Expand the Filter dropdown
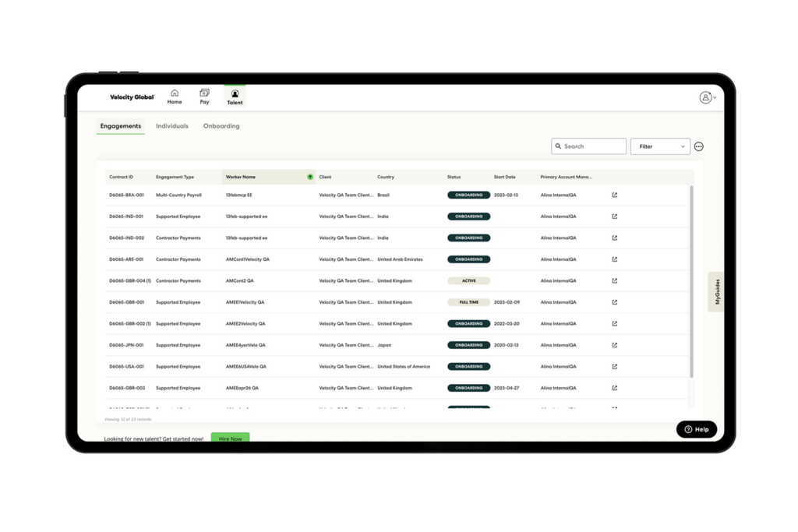This screenshot has width=798, height=532. click(660, 146)
